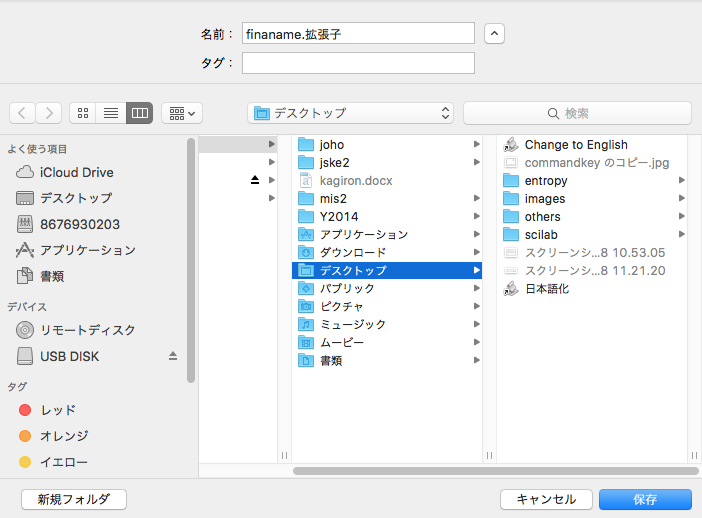
Task: Click the 検索 search field
Action: tap(577, 113)
